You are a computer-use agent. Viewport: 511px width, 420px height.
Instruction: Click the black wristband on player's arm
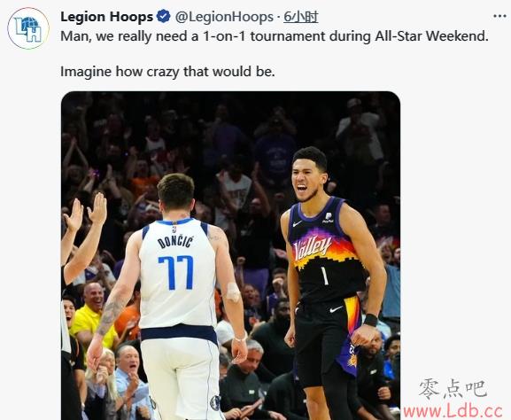click(370, 320)
